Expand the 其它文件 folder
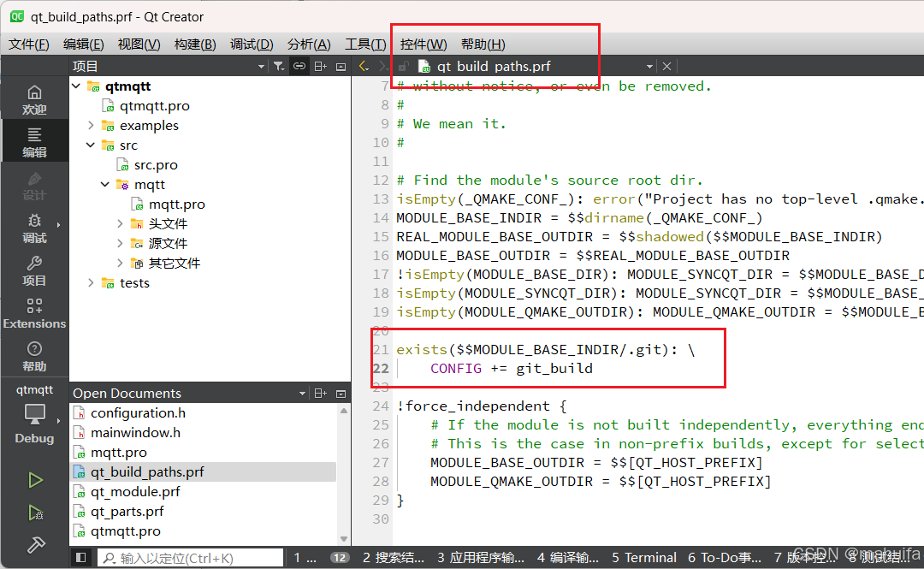This screenshot has width=924, height=569. point(120,263)
